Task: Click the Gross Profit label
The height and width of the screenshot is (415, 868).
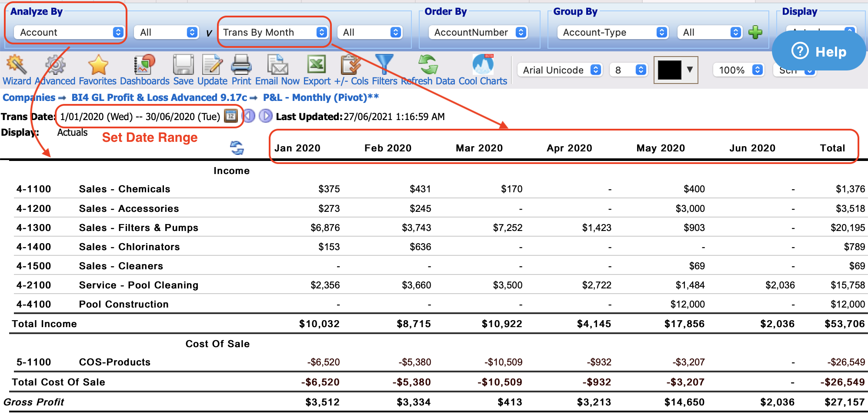Action: (34, 402)
